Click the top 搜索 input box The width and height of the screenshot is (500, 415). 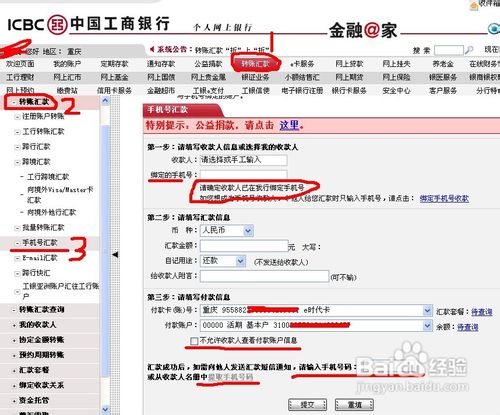pos(449,50)
